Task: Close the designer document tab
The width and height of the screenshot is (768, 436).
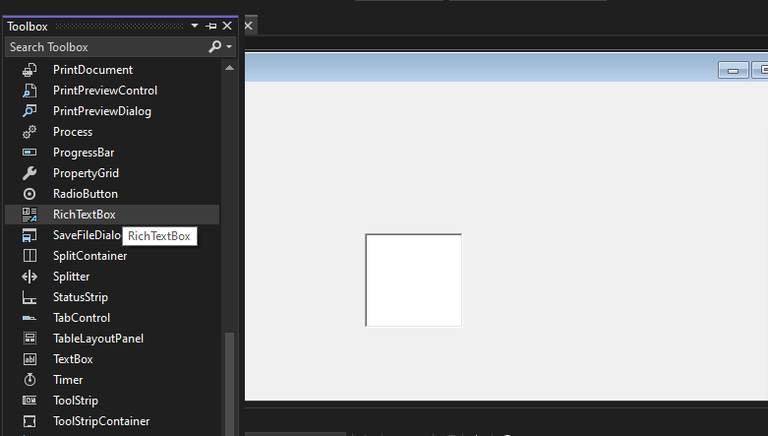Action: 249,26
